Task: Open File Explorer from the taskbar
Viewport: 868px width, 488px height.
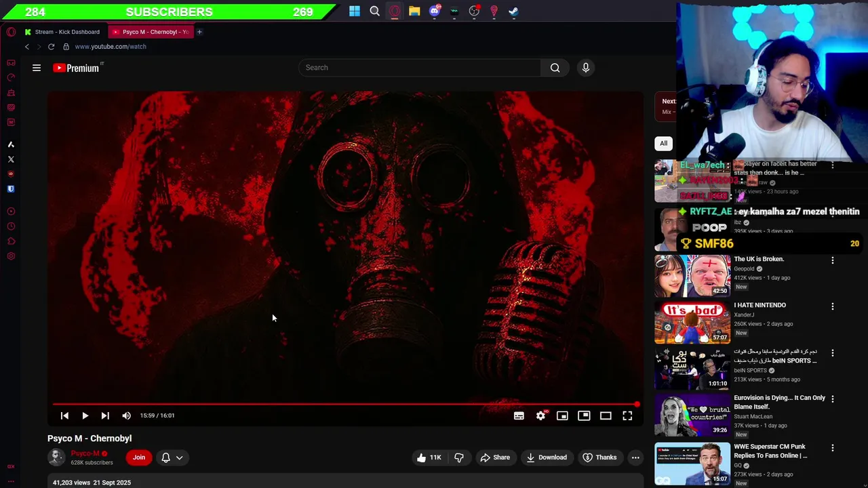Action: (x=414, y=11)
